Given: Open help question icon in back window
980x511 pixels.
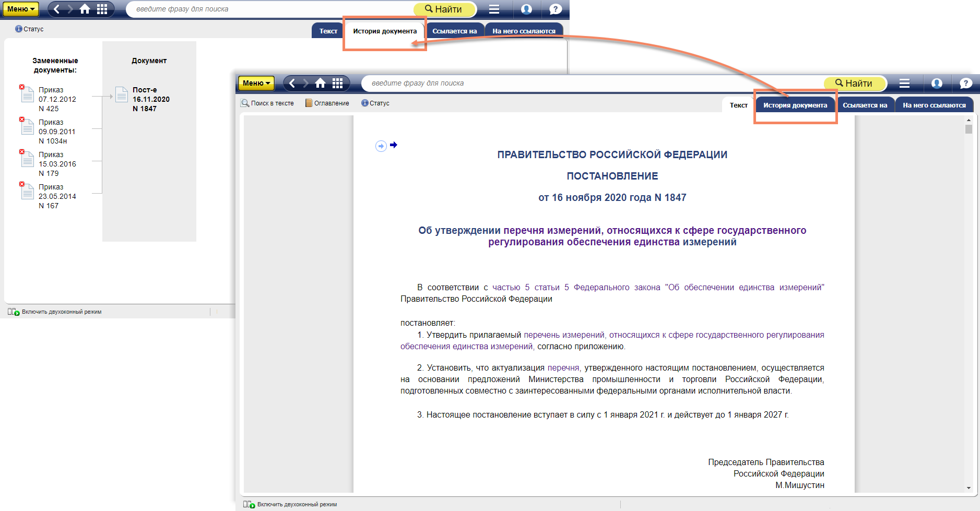Looking at the screenshot, I should point(556,9).
